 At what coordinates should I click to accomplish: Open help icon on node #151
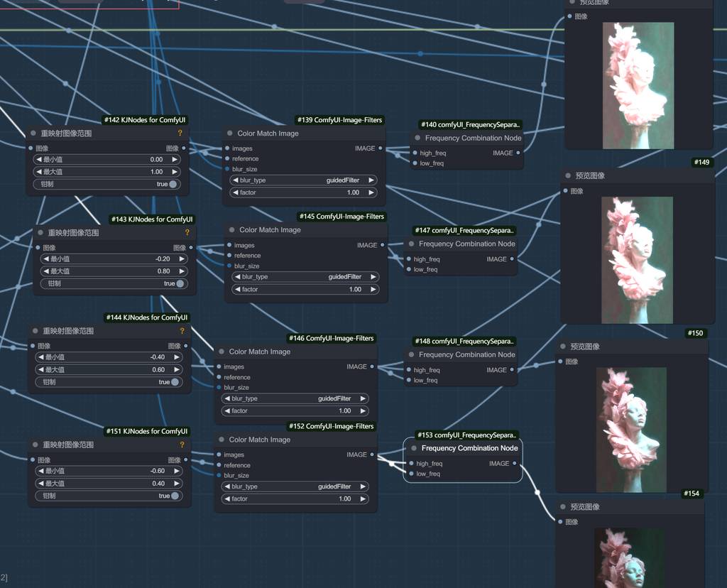[x=182, y=445]
